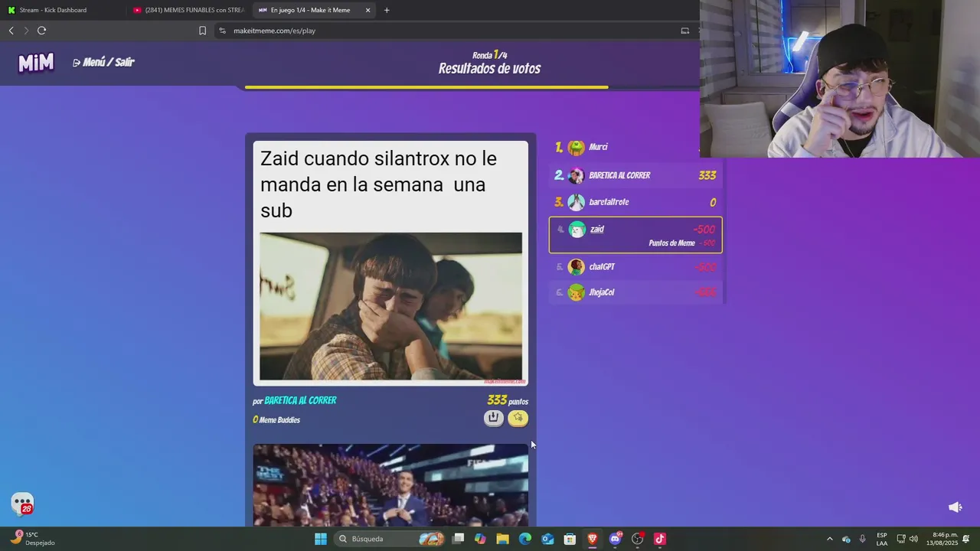Viewport: 980px width, 551px height.
Task: Open Task View on taskbar
Action: (x=458, y=539)
